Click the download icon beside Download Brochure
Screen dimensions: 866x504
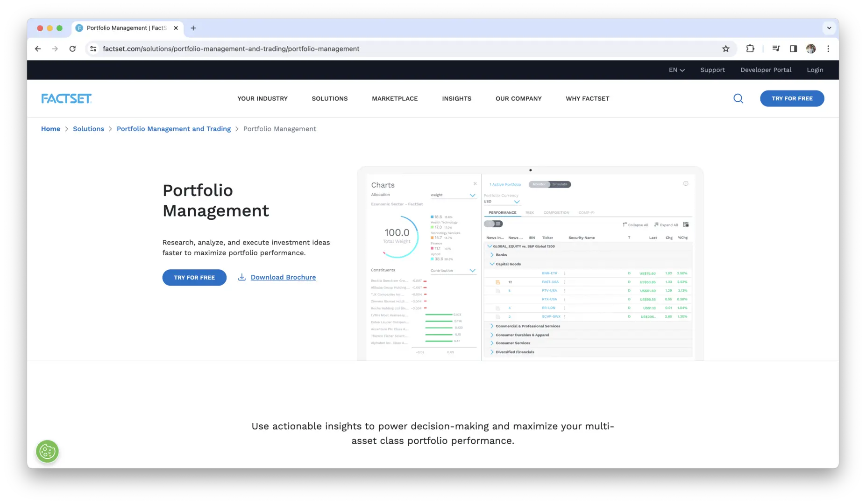coord(242,277)
